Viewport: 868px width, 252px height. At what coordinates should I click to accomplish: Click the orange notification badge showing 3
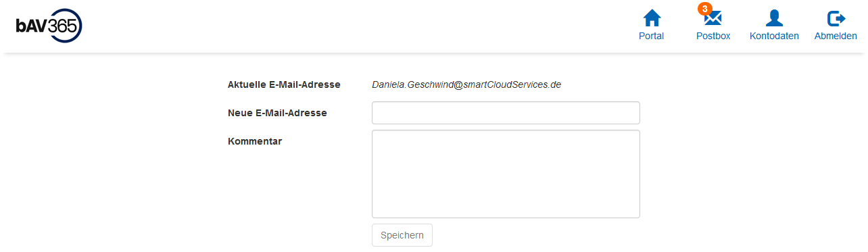tap(705, 9)
